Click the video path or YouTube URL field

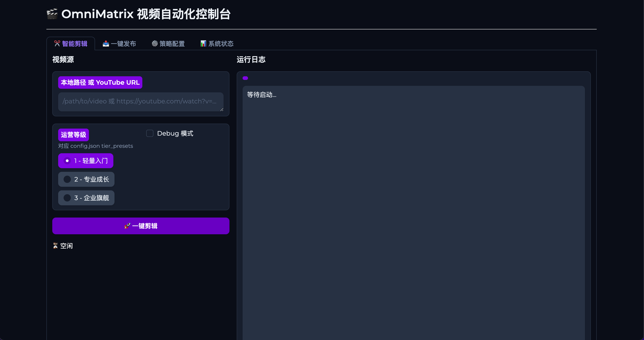pos(141,102)
